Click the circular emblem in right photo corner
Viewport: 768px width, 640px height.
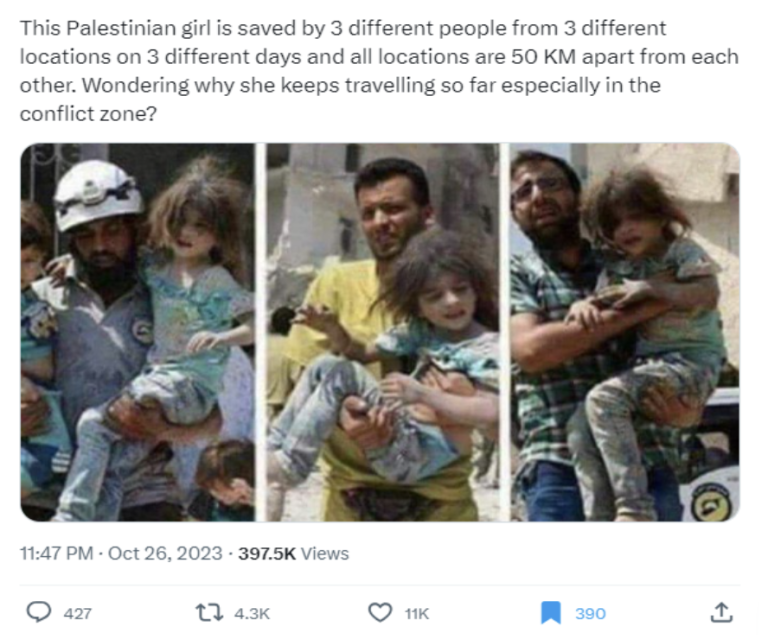coord(710,501)
